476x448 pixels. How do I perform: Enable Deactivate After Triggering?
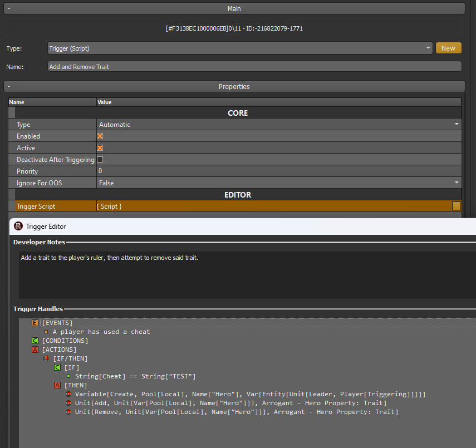100,159
